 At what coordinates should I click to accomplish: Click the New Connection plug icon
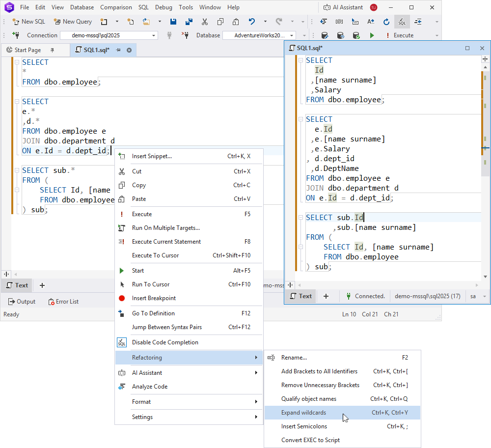tap(16, 35)
